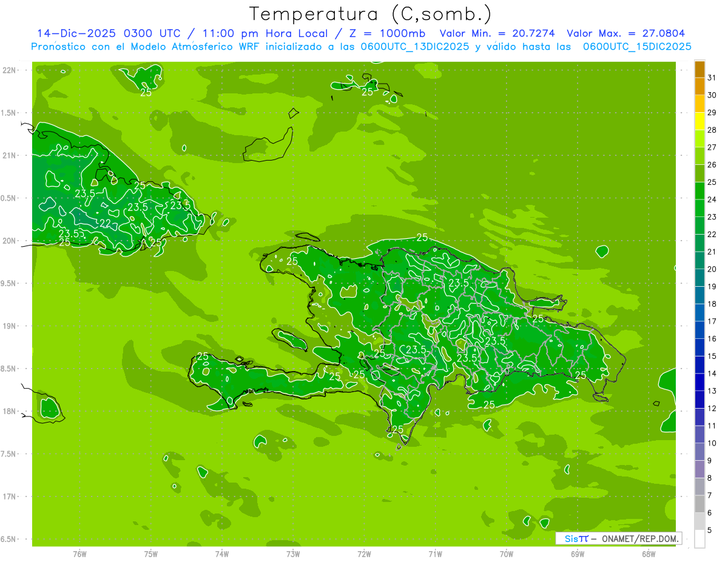Image resolution: width=728 pixels, height=562 pixels.
Task: Click the color legend value 20
Action: coord(712,269)
